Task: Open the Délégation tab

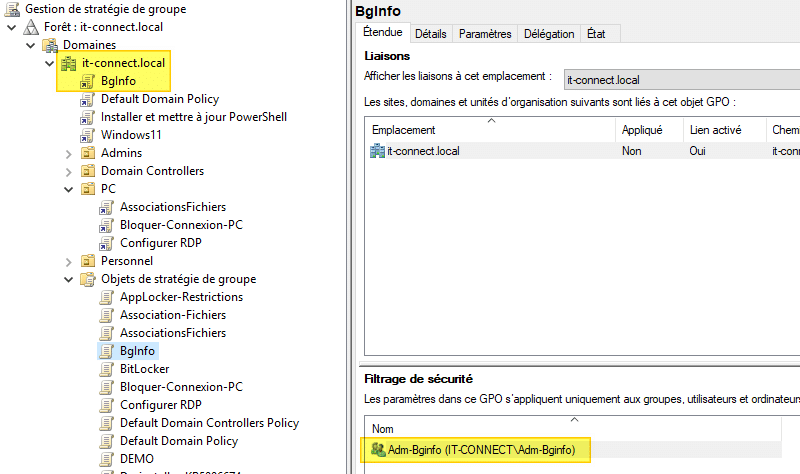Action: click(x=549, y=34)
